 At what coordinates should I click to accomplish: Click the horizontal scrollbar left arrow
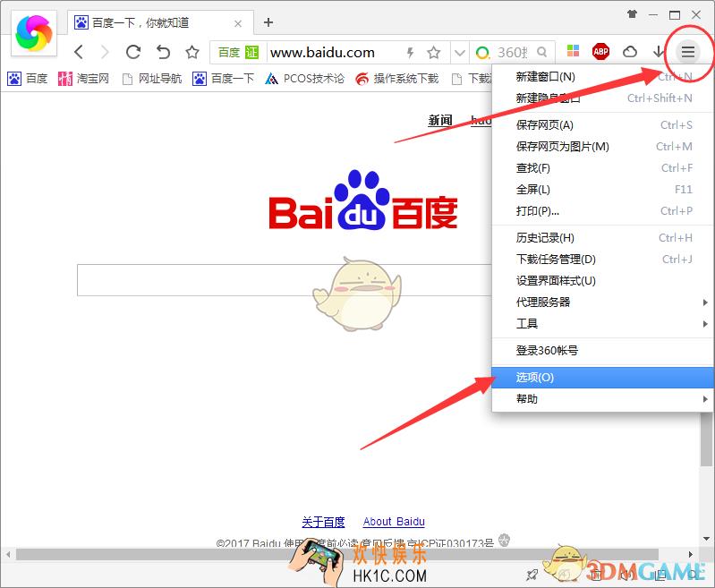[x=8, y=554]
